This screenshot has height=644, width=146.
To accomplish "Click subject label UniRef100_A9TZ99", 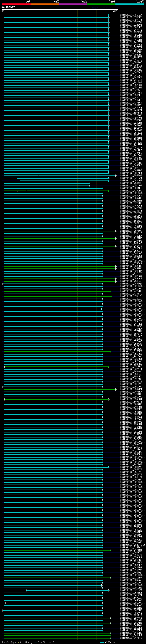I will (131, 32).
